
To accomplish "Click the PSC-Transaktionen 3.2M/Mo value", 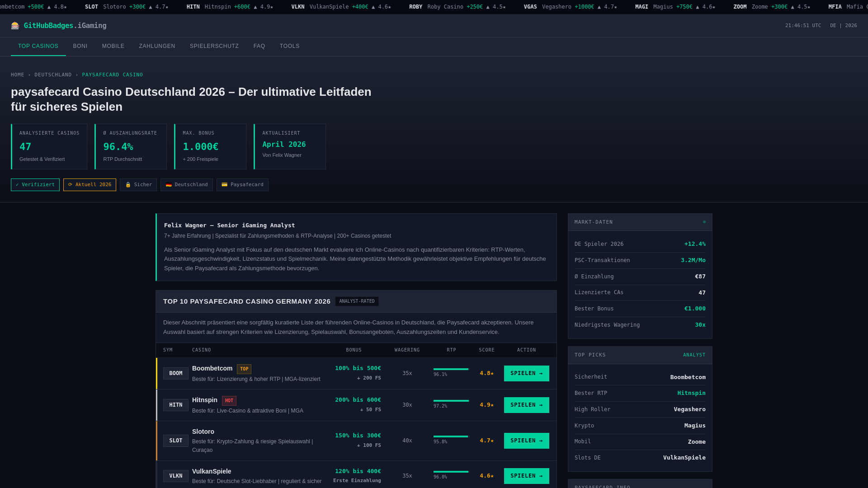I will pyautogui.click(x=693, y=260).
